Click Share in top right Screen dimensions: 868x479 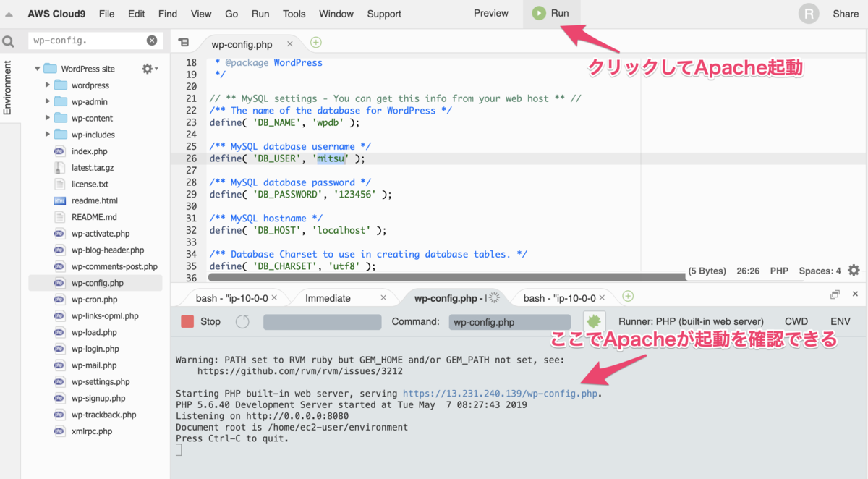[x=846, y=14]
